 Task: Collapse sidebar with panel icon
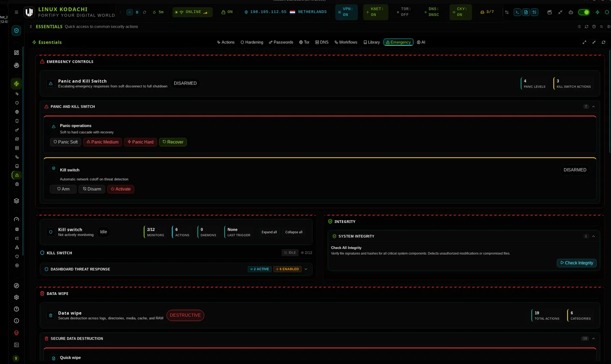16,345
